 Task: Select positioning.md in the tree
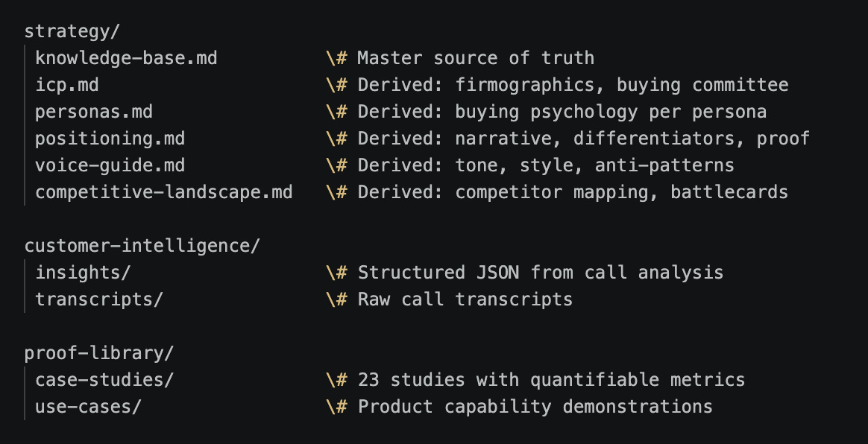tap(110, 139)
